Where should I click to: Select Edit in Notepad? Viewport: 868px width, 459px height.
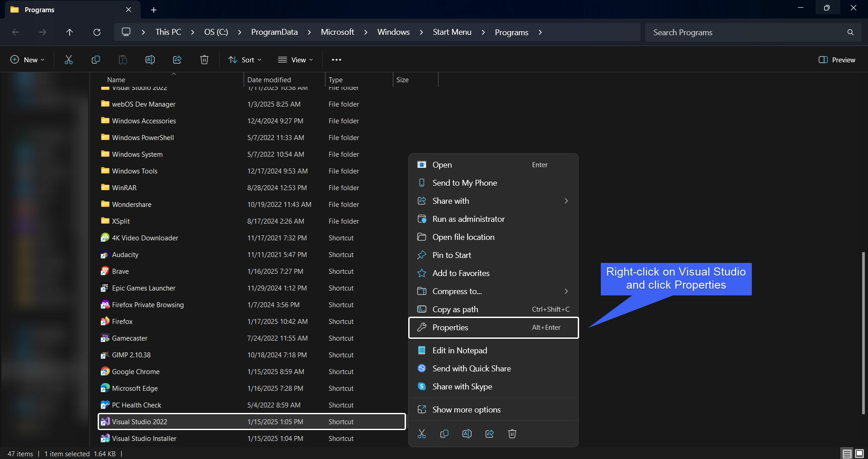click(x=494, y=351)
